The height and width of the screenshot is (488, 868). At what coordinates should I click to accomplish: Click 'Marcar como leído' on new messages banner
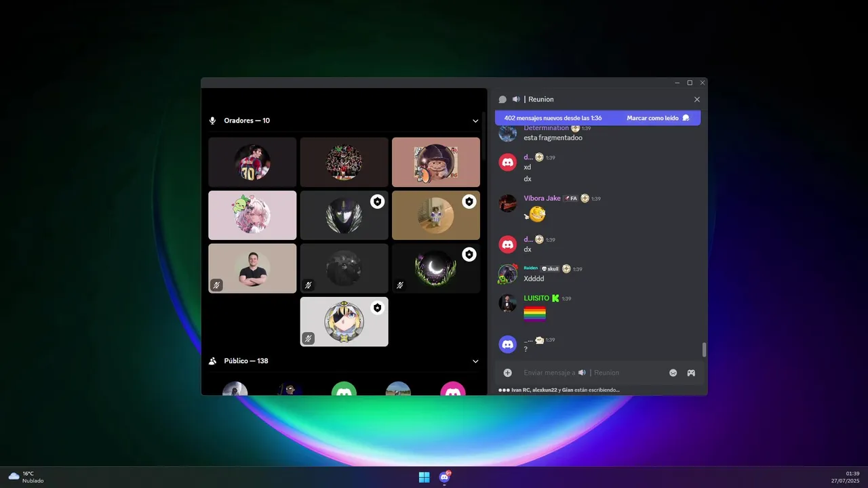[658, 118]
